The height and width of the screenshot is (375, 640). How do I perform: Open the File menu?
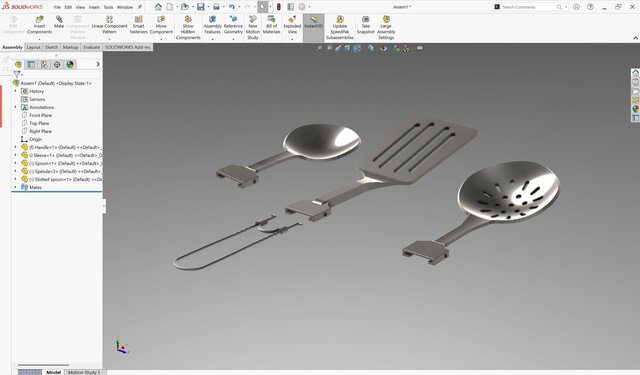point(57,7)
